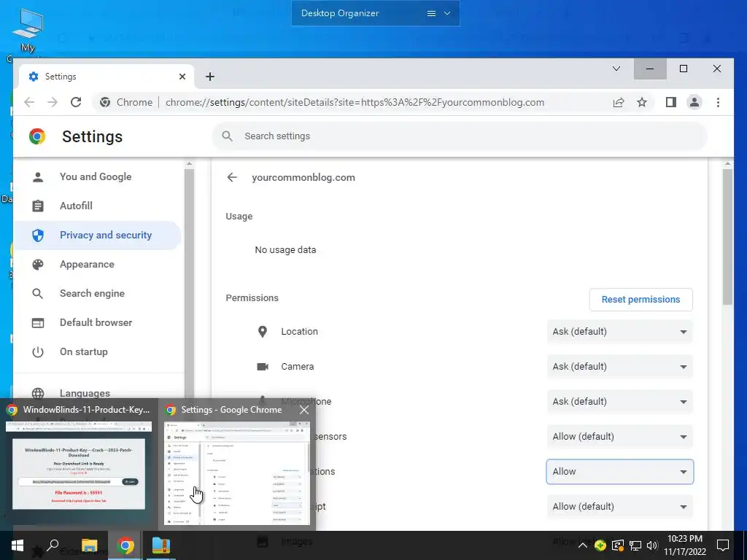Switch to WindowBlinds-11-Product-Key window preview

pyautogui.click(x=79, y=465)
